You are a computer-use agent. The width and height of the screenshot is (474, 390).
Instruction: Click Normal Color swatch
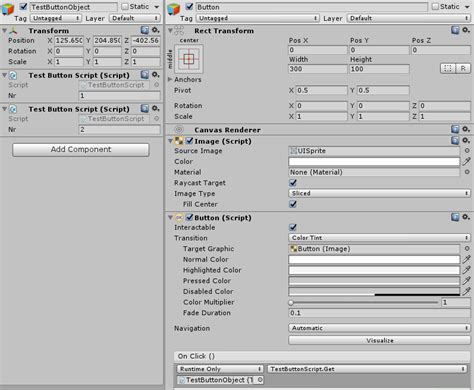pyautogui.click(x=374, y=259)
